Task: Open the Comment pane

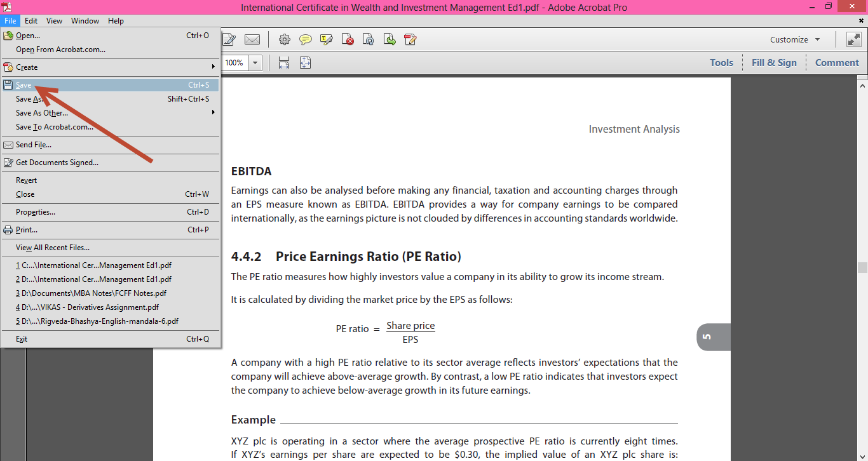Action: click(x=837, y=63)
